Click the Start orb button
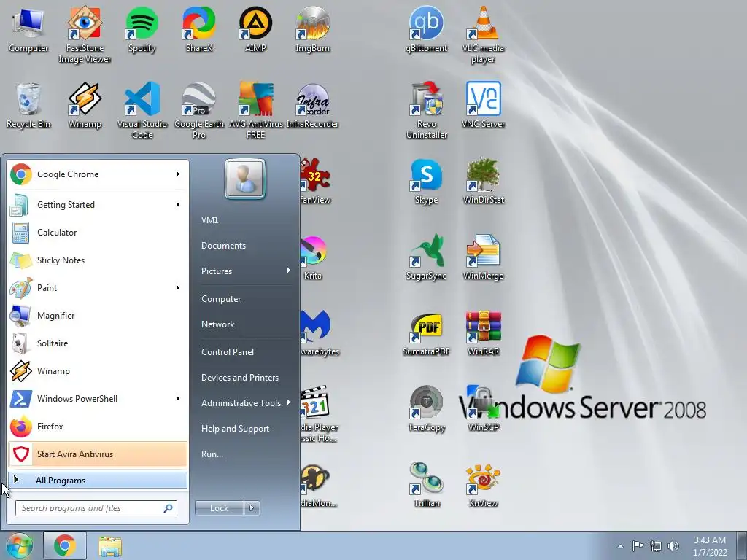Image resolution: width=747 pixels, height=560 pixels. [19, 545]
